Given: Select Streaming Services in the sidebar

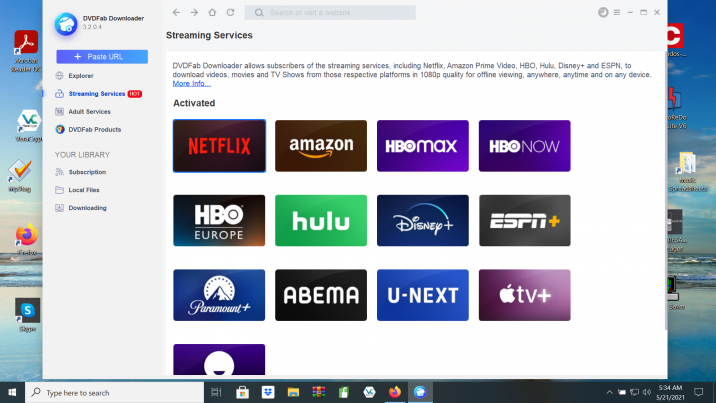Looking at the screenshot, I should tap(97, 94).
